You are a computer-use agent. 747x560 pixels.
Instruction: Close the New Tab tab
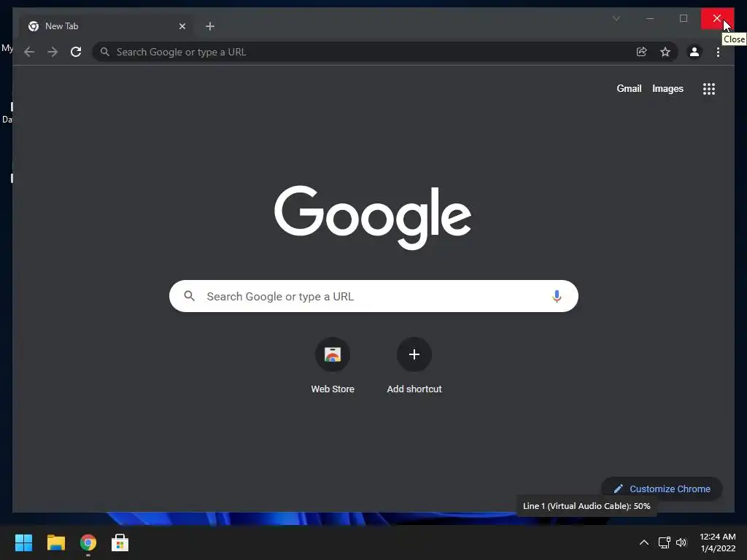click(182, 26)
